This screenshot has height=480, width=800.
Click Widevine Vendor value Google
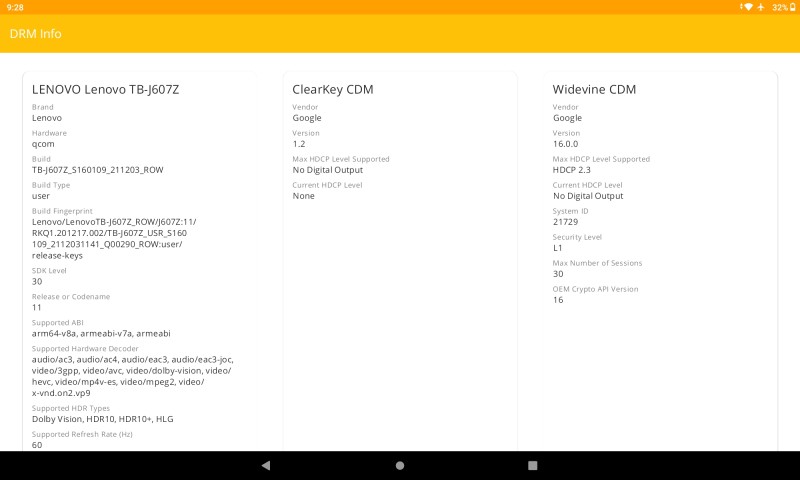[567, 118]
